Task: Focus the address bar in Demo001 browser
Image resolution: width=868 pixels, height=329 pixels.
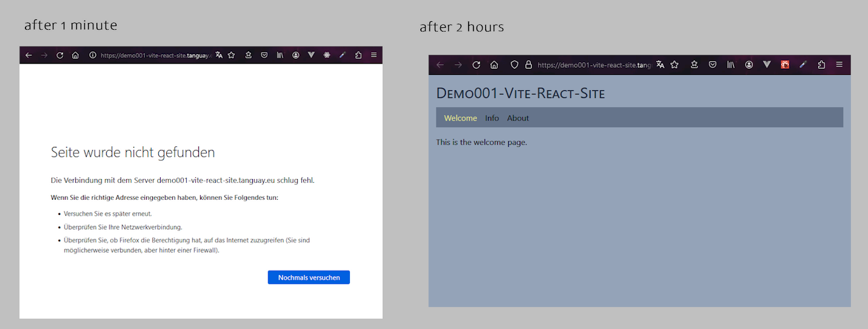Action: point(593,65)
